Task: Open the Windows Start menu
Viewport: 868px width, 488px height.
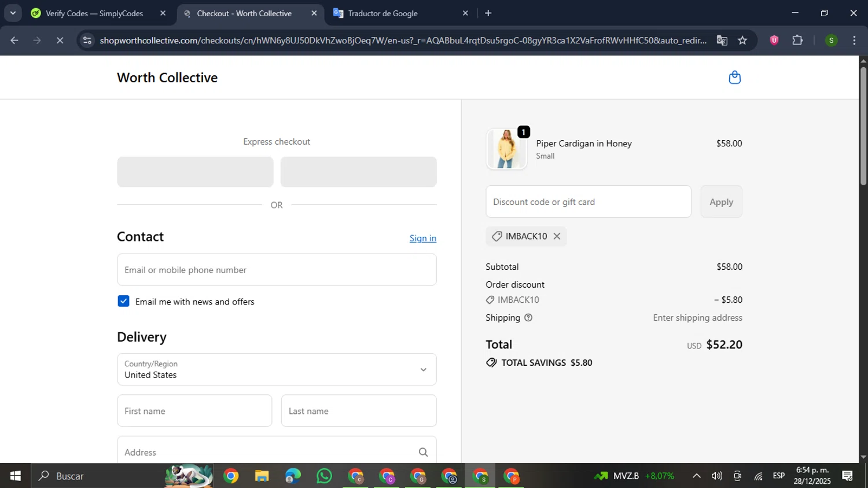Action: point(16,476)
